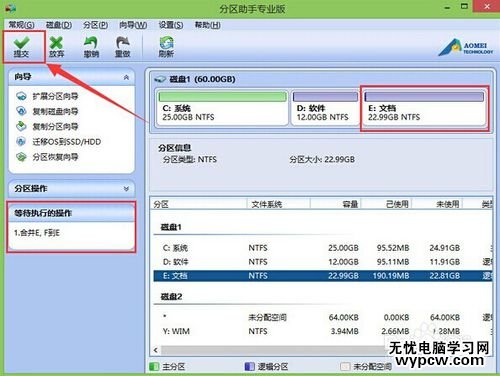
Task: Click the 刷新 (Refresh) icon
Action: 166,43
